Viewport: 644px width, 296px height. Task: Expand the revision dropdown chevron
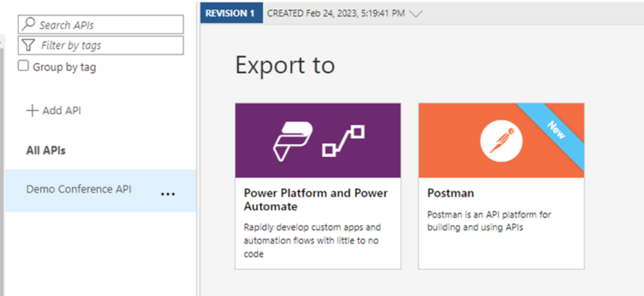pyautogui.click(x=416, y=14)
